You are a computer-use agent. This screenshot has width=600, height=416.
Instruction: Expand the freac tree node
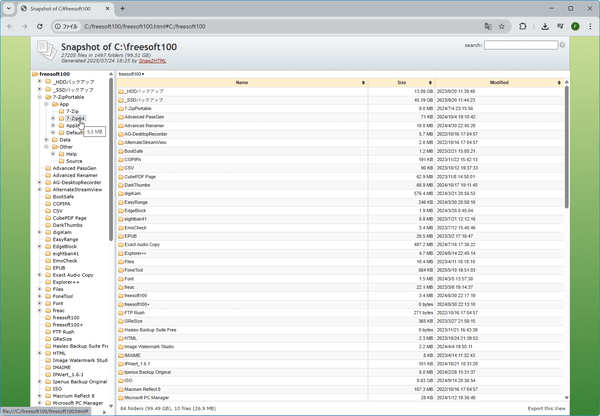[39, 310]
